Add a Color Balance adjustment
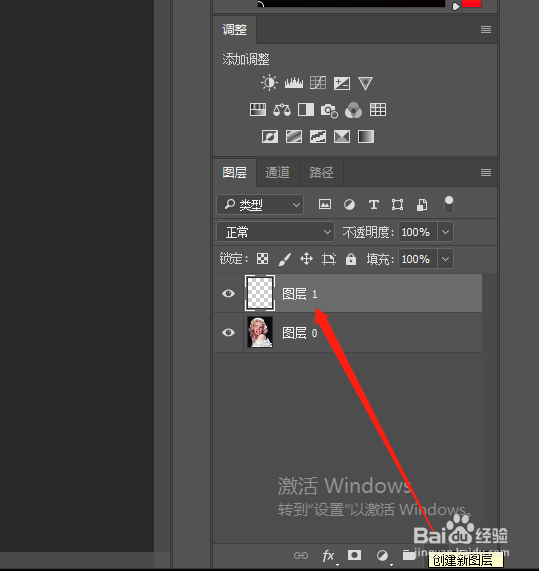This screenshot has height=571, width=539. (x=282, y=110)
